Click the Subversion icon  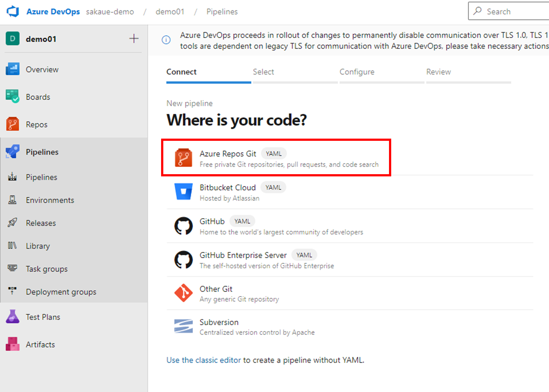183,326
